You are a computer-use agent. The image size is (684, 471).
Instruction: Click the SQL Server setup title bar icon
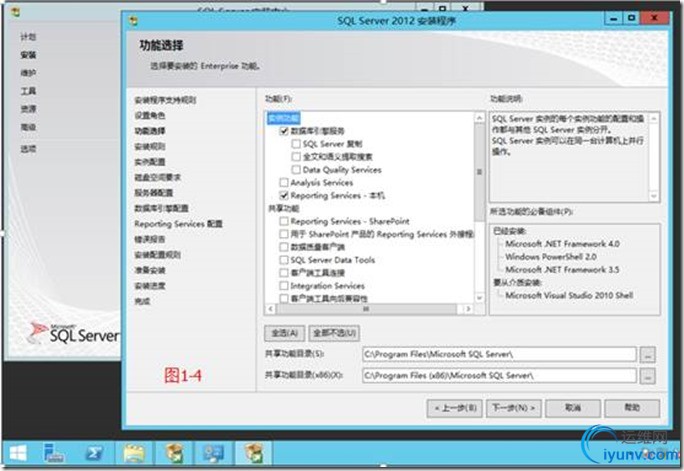133,20
